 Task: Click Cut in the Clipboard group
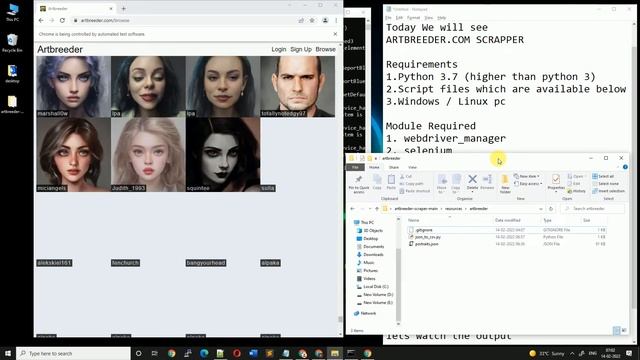pos(406,176)
